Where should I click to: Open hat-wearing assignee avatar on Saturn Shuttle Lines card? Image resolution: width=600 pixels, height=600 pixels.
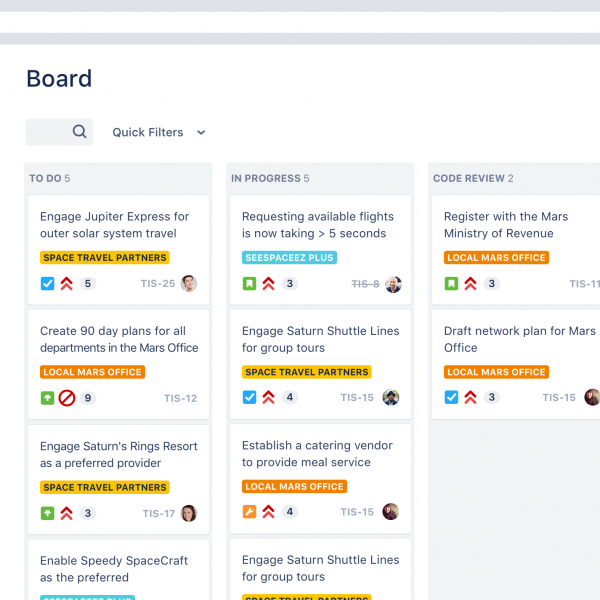(x=391, y=397)
